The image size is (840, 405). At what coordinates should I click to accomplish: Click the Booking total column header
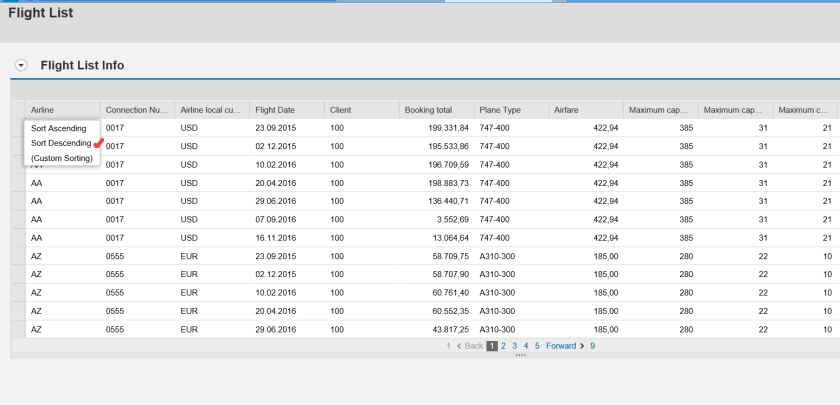click(x=428, y=108)
